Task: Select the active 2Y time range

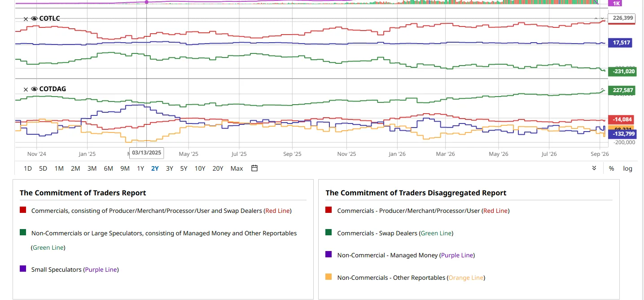Action: pyautogui.click(x=155, y=169)
